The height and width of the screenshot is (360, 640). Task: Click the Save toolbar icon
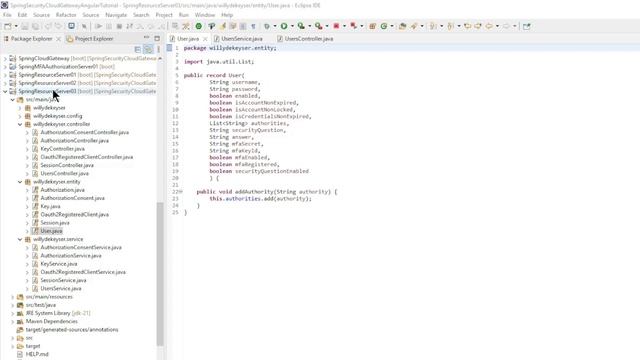[x=24, y=26]
